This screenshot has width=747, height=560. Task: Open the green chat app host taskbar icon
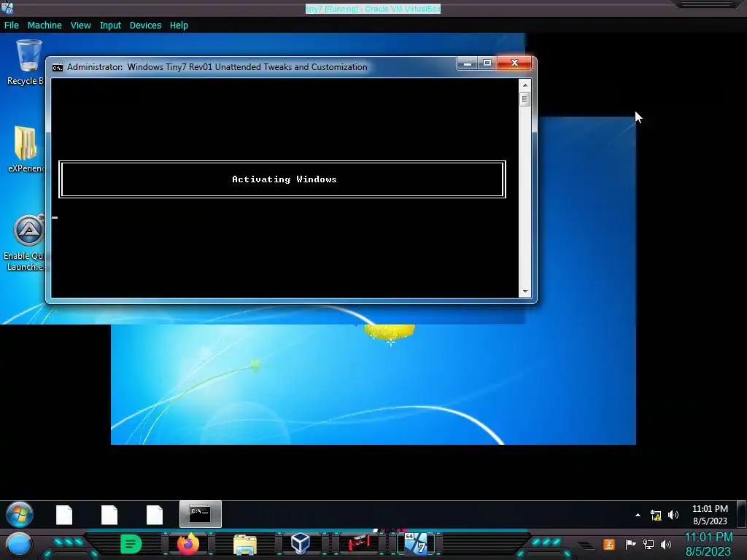[131, 544]
